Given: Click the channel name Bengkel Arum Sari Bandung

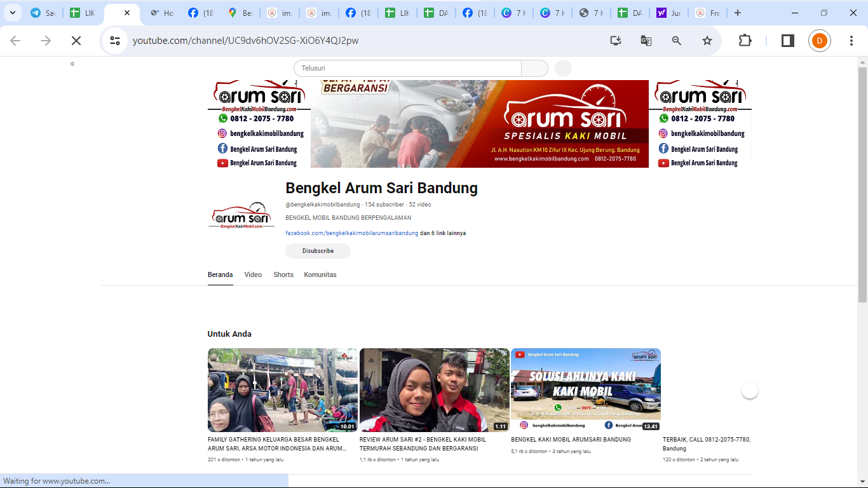Looking at the screenshot, I should pyautogui.click(x=381, y=188).
